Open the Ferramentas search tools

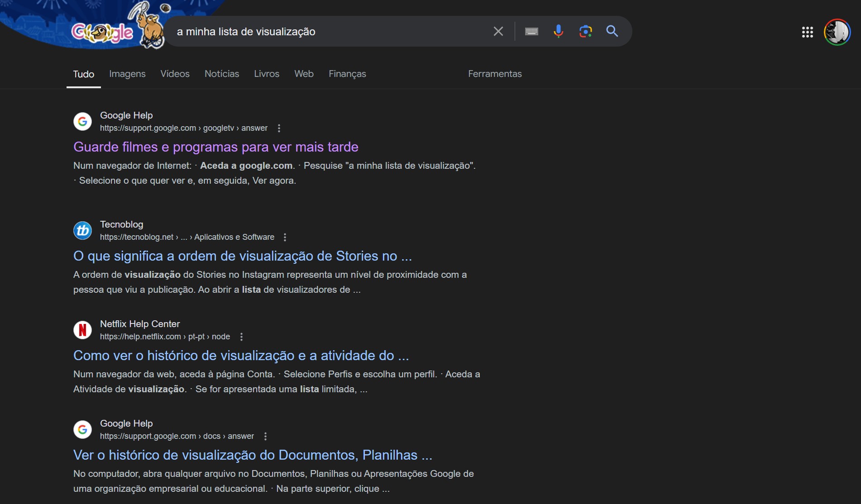click(x=494, y=74)
